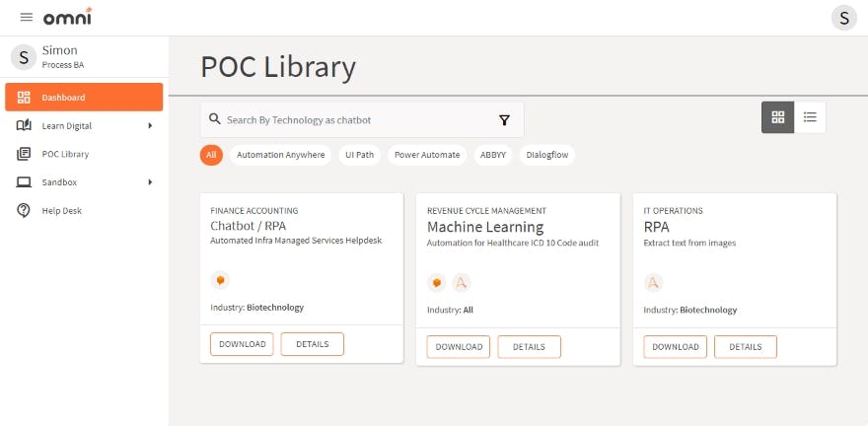The height and width of the screenshot is (426, 868).
Task: Open the hamburger navigation menu
Action: click(x=27, y=18)
